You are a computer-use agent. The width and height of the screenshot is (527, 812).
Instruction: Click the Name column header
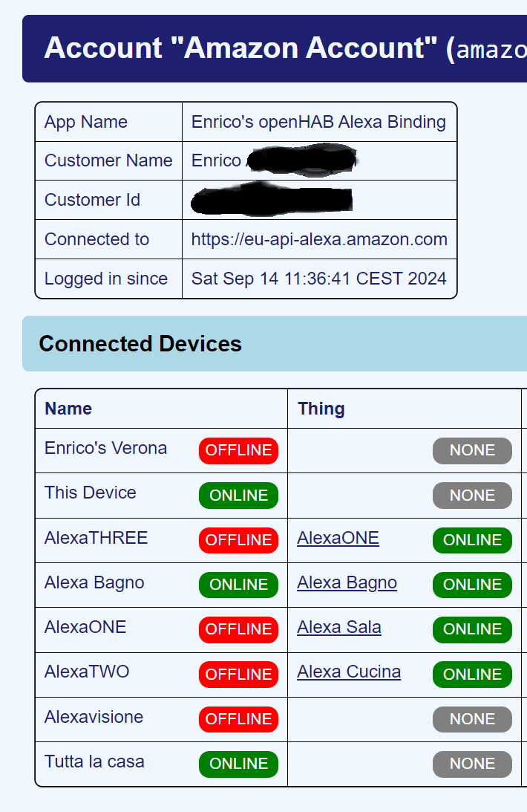(68, 409)
